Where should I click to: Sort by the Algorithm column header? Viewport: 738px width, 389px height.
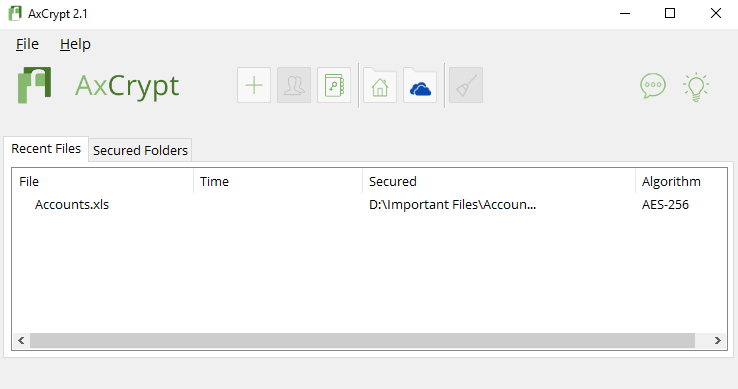(681, 181)
